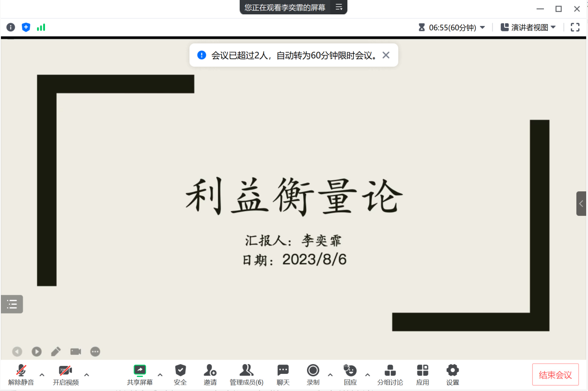This screenshot has height=391, width=588.
Task: Click the red 结束会议 button
Action: coord(555,375)
